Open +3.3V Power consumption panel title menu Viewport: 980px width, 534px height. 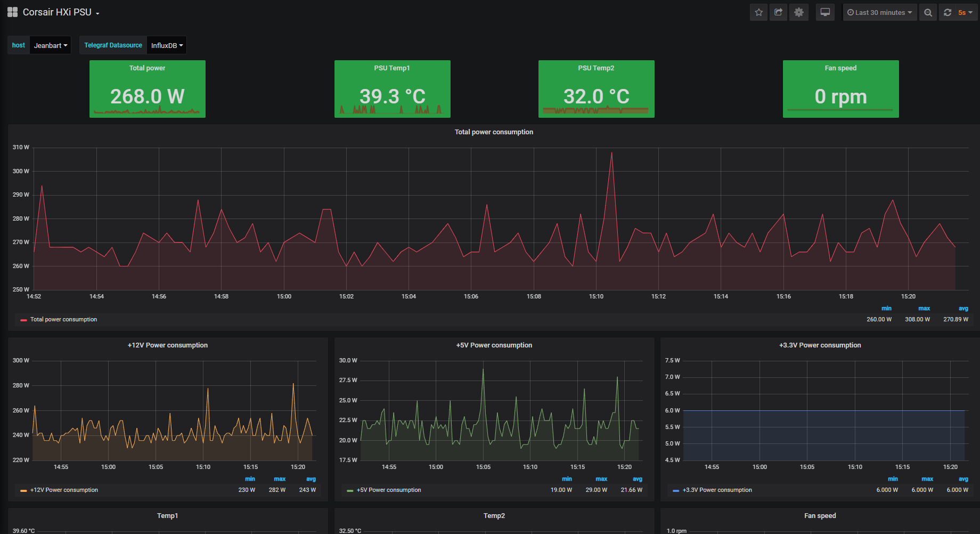point(820,345)
